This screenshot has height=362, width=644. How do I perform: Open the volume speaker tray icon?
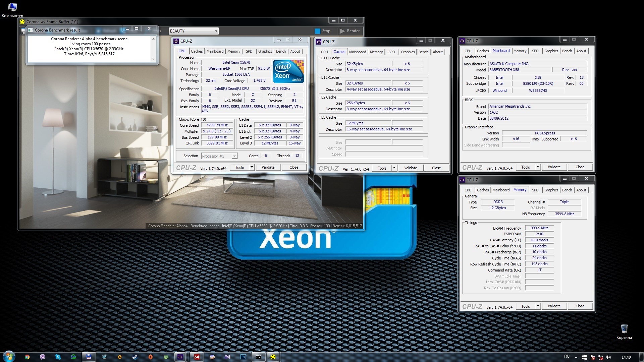point(608,357)
